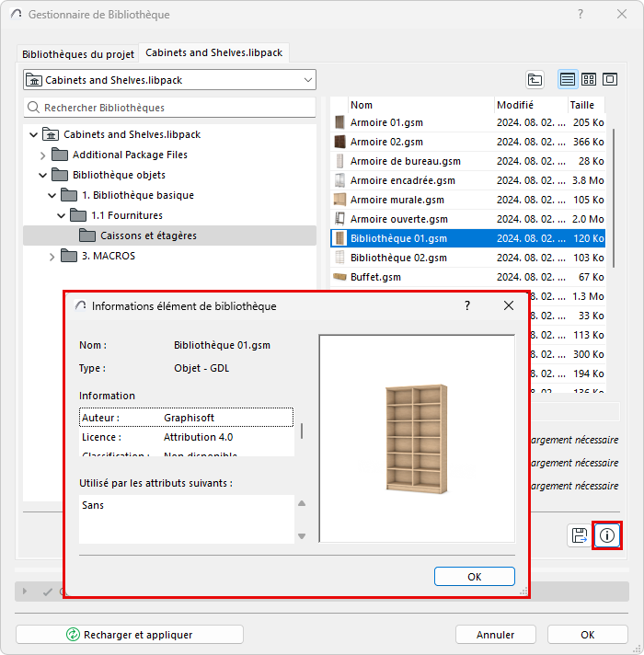Click the up-folder navigation icon
The width and height of the screenshot is (644, 655).
535,79
